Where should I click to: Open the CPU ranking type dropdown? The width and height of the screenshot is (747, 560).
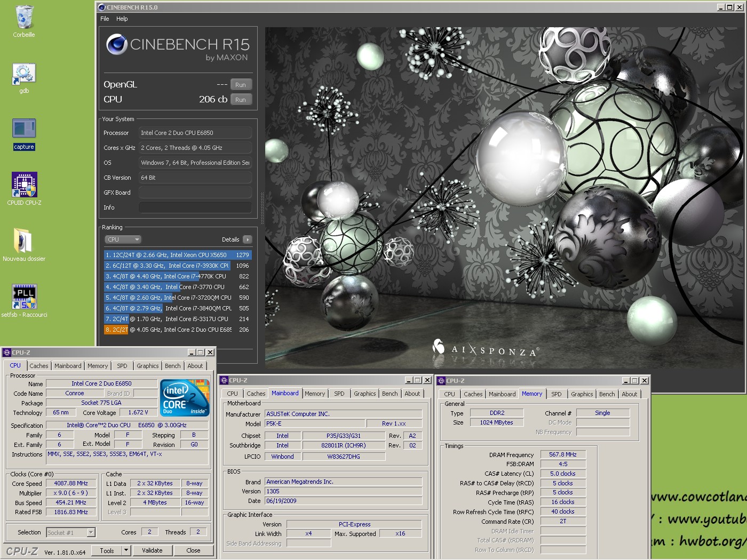click(x=123, y=239)
